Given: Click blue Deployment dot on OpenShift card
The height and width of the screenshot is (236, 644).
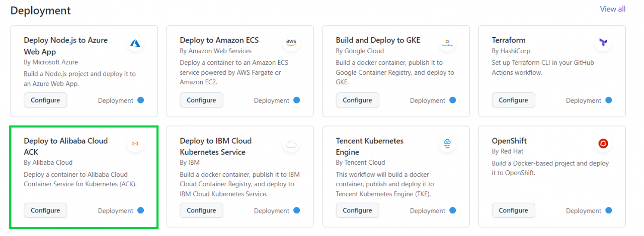Looking at the screenshot, I should pos(608,210).
